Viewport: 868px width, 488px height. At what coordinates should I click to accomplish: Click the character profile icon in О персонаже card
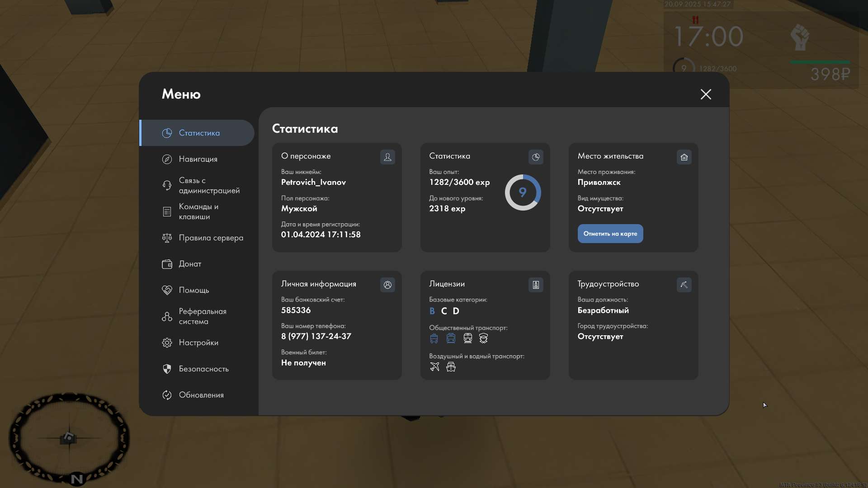coord(387,157)
